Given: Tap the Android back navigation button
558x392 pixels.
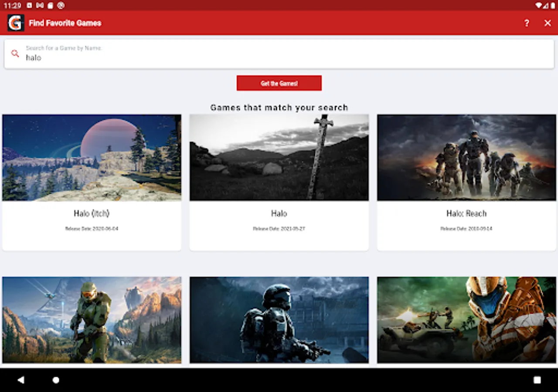Looking at the screenshot, I should [x=20, y=380].
